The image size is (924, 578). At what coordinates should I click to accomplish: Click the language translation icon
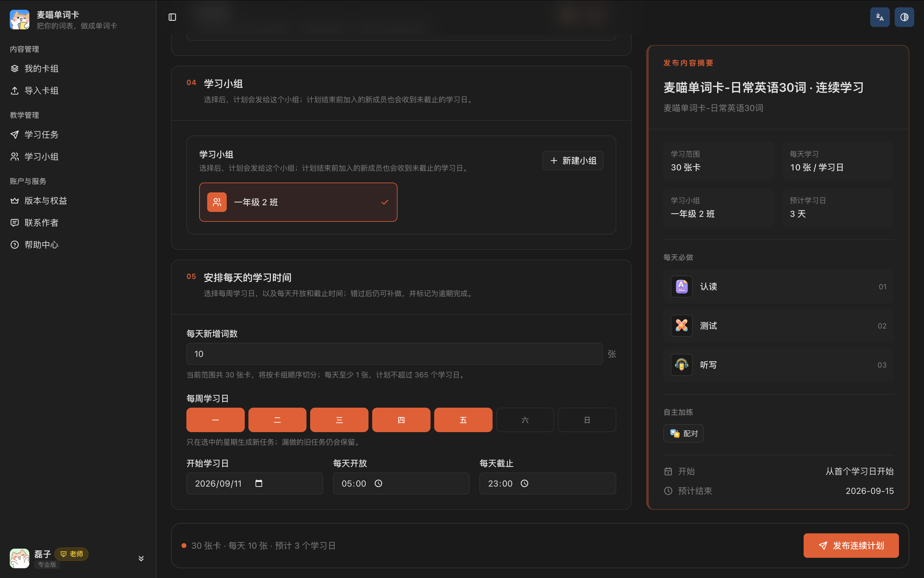[x=880, y=17]
